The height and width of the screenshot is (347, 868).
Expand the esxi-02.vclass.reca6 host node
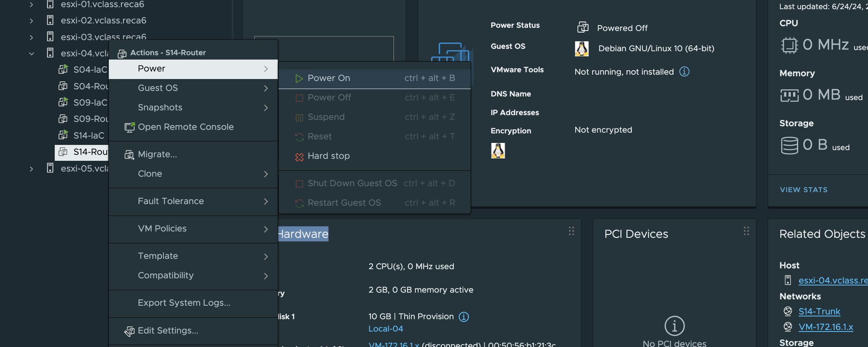tap(31, 21)
